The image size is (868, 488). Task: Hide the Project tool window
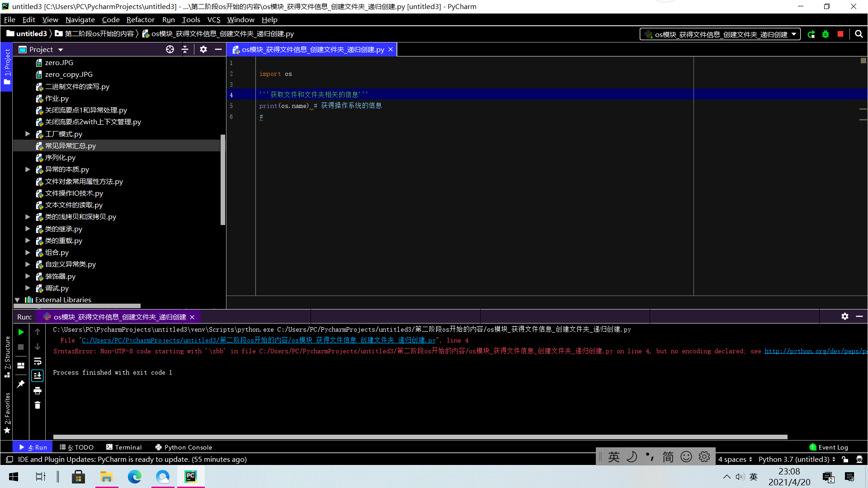pyautogui.click(x=218, y=49)
